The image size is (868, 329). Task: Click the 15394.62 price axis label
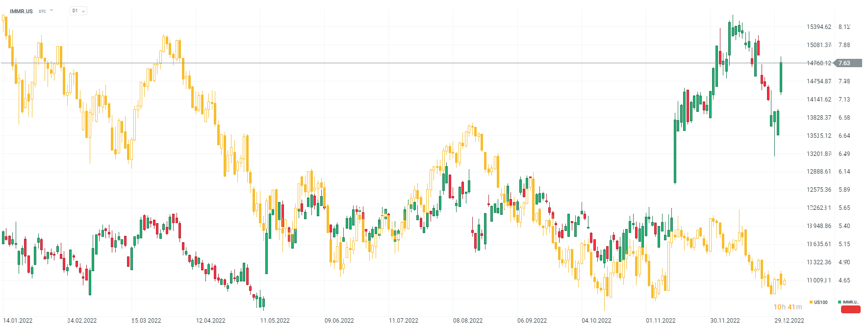(819, 27)
